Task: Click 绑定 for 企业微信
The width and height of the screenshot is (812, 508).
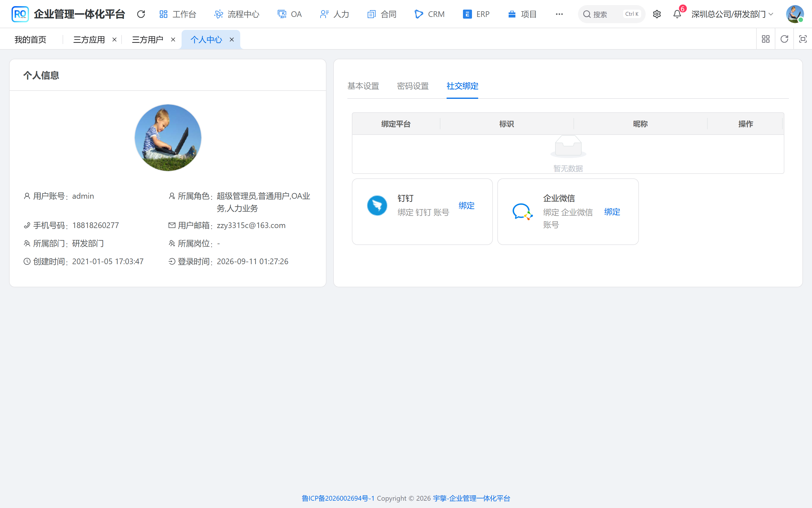Action: pos(612,212)
